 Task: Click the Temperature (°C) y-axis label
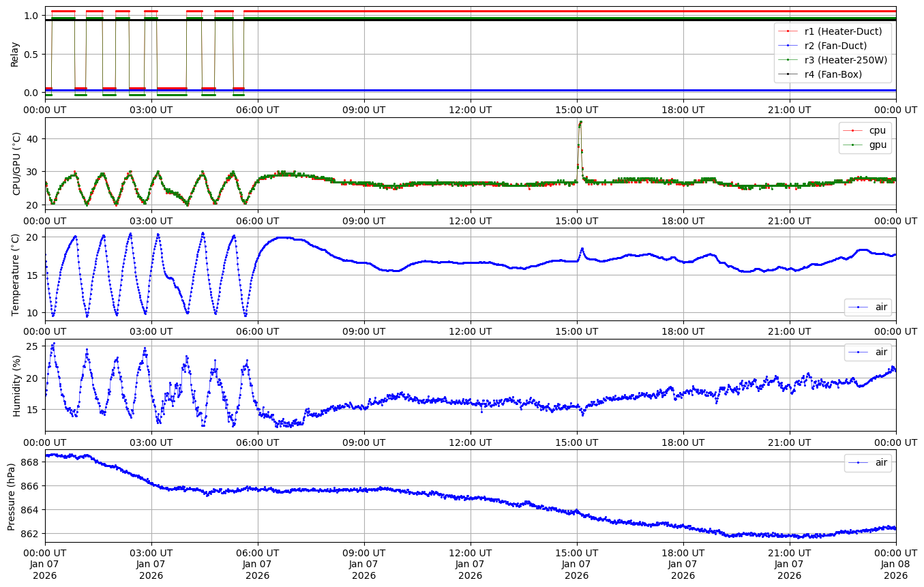15,274
